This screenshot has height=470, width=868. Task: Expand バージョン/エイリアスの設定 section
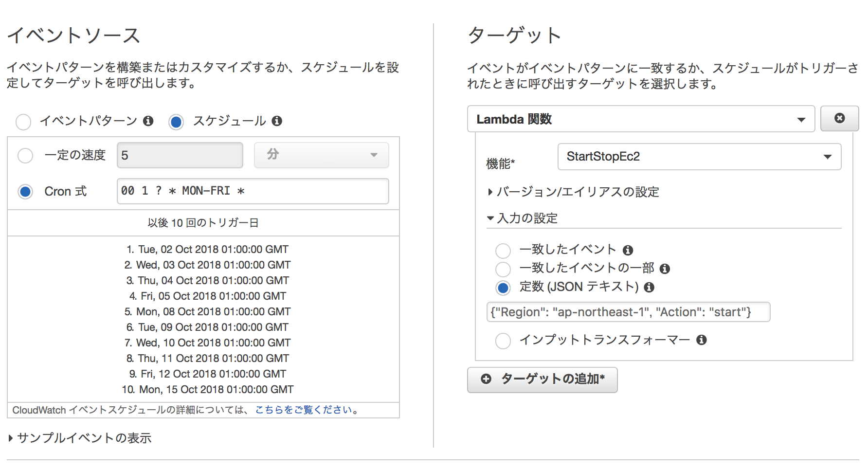(575, 192)
